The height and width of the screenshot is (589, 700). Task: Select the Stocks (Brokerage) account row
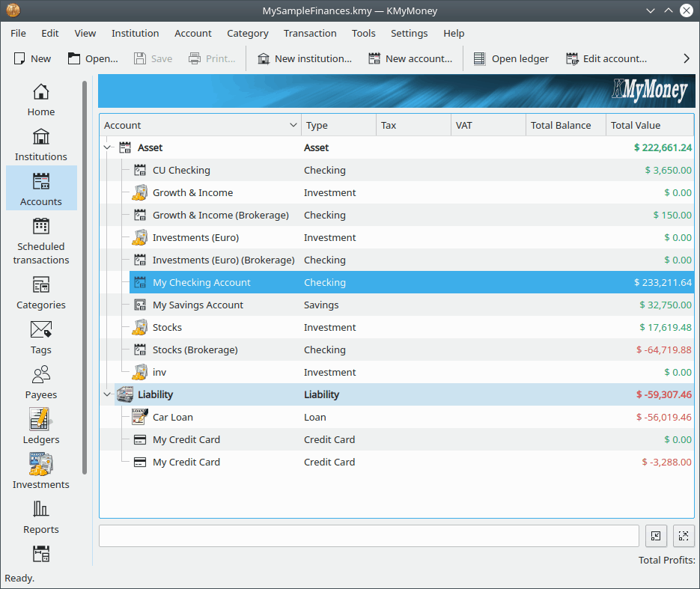(x=397, y=350)
